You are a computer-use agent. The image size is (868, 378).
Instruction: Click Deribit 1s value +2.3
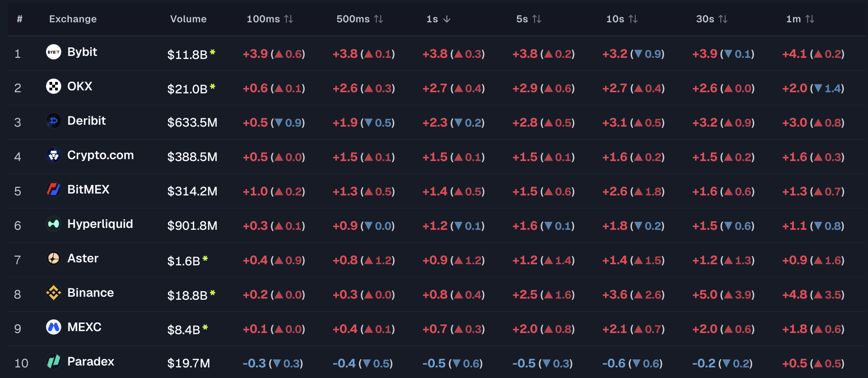click(435, 122)
